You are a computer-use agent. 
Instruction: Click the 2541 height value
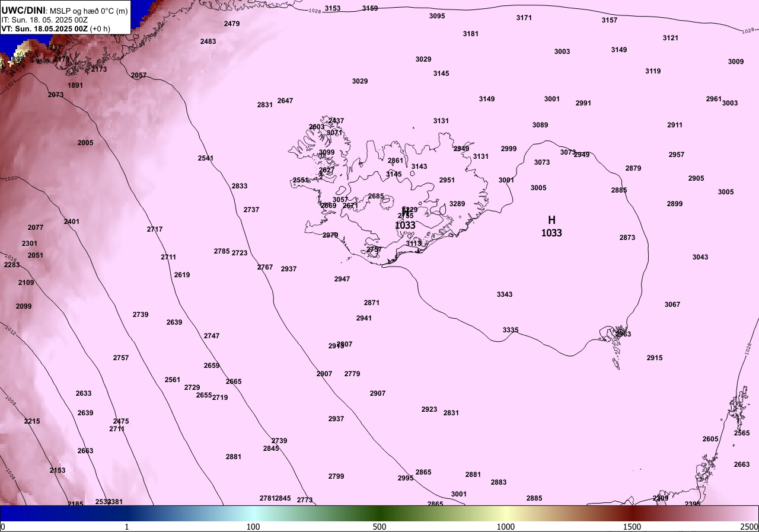(206, 158)
